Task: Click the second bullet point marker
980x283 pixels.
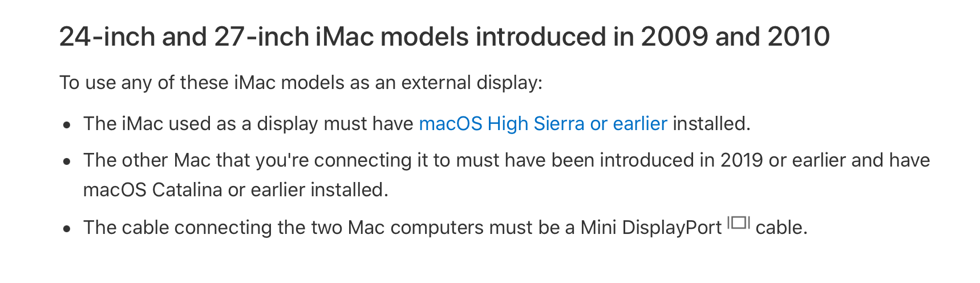Action: tap(67, 161)
